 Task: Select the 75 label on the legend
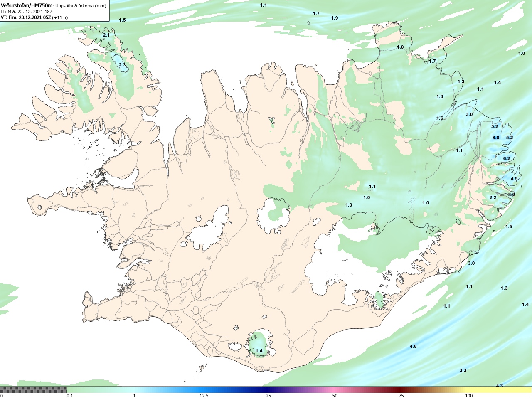(401, 396)
